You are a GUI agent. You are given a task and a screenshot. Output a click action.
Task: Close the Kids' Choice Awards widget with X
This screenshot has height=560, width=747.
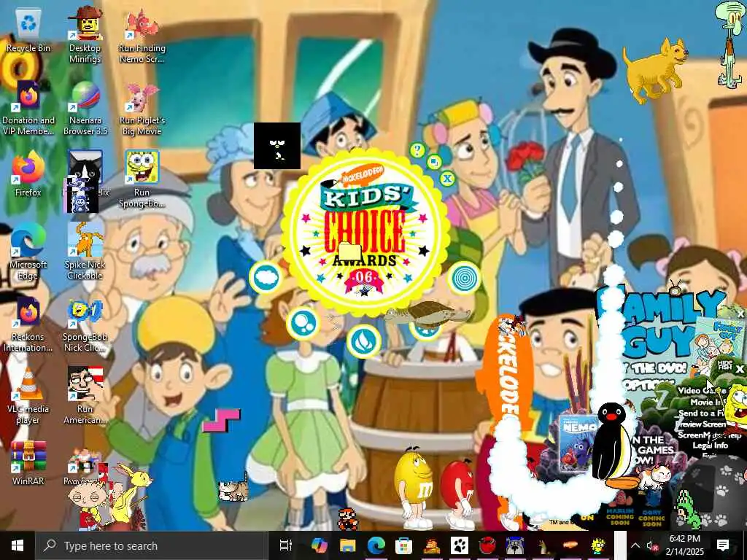[x=447, y=179]
